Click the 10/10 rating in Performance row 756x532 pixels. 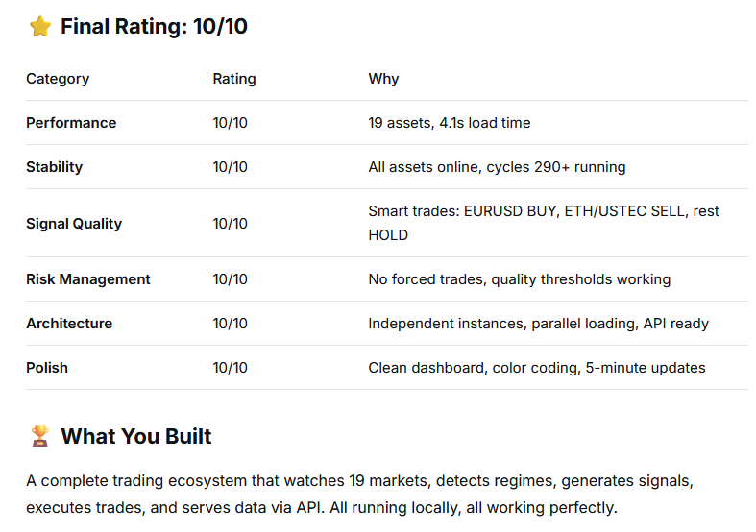point(231,123)
